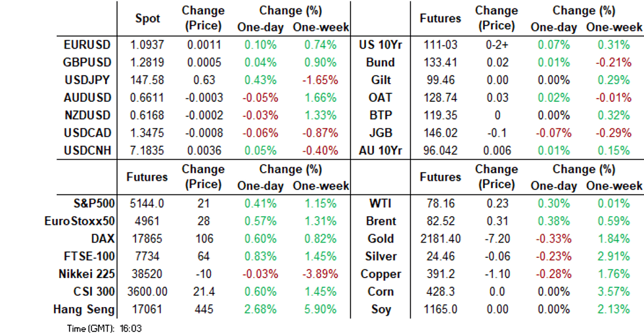This screenshot has width=644, height=336.
Task: Click the Spot column header
Action: click(147, 18)
